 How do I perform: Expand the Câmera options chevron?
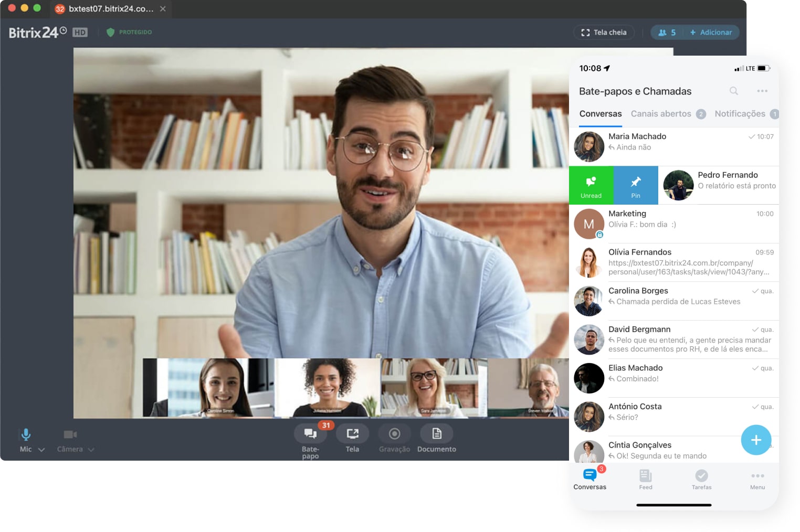(x=91, y=450)
